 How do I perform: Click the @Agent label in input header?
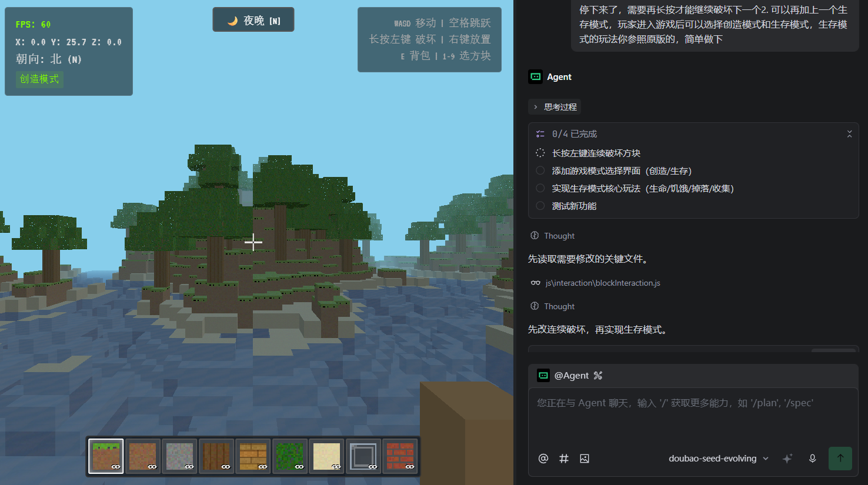[572, 376]
